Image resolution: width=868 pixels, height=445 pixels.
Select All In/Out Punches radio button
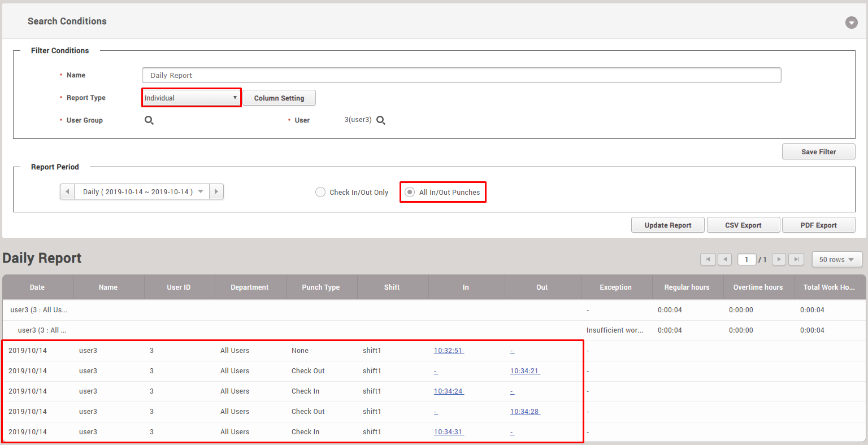(410, 192)
